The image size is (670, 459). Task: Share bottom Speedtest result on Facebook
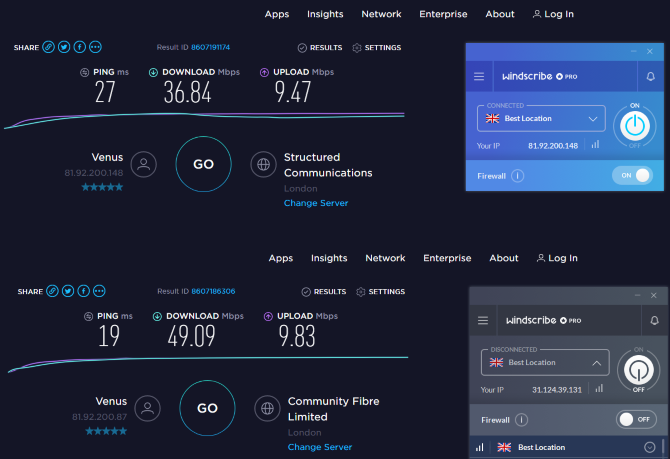[83, 291]
